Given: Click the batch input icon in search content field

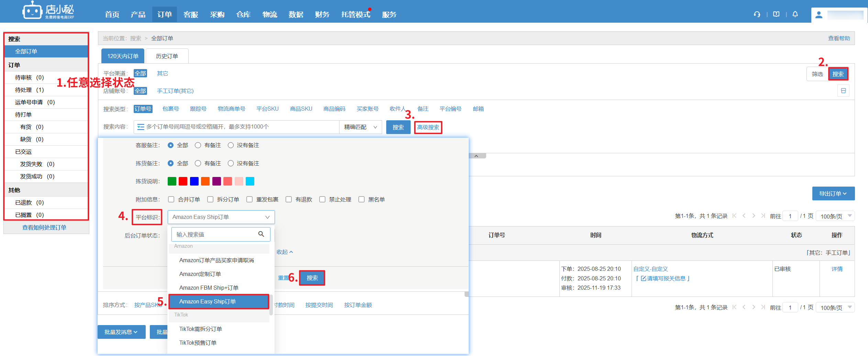Looking at the screenshot, I should point(141,127).
